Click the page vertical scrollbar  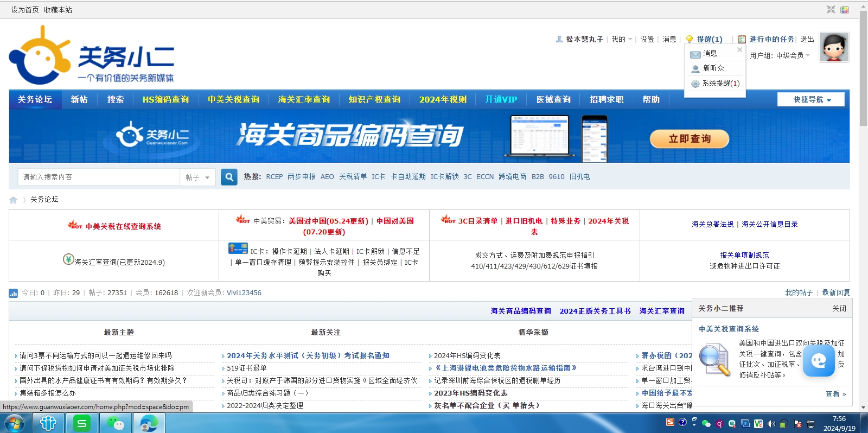coord(863,68)
